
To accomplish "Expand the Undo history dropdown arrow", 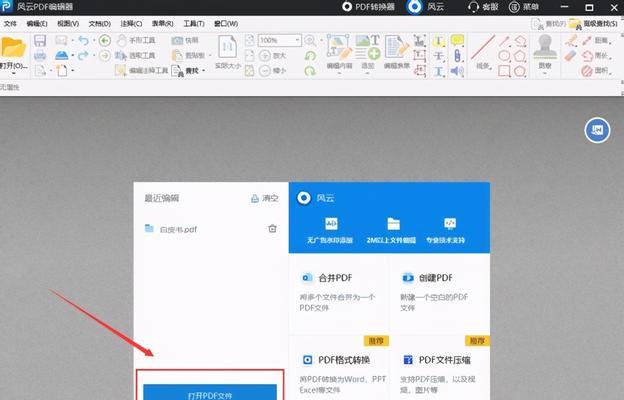I will 94,40.
